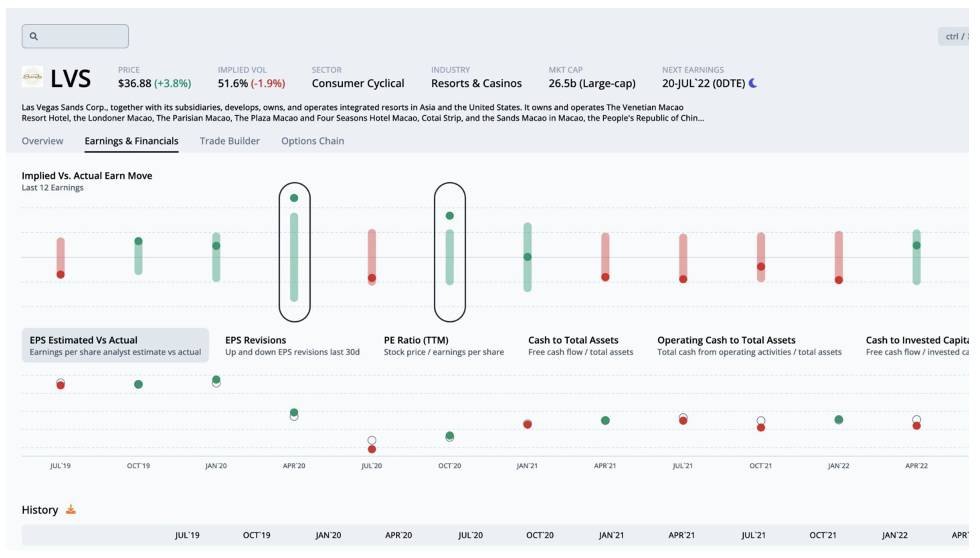Click the Las Vegas Sands logo
980x558 pixels.
pyautogui.click(x=32, y=77)
